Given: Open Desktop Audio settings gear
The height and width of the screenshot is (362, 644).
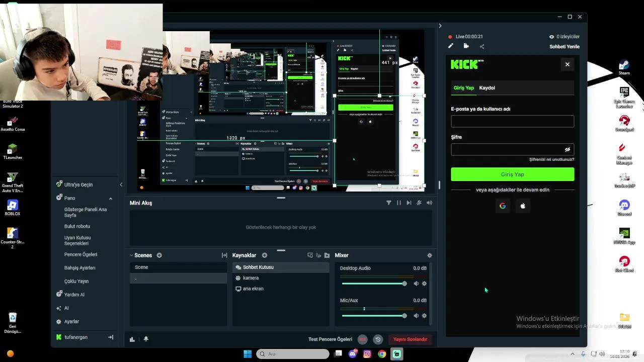Looking at the screenshot, I should click(424, 284).
